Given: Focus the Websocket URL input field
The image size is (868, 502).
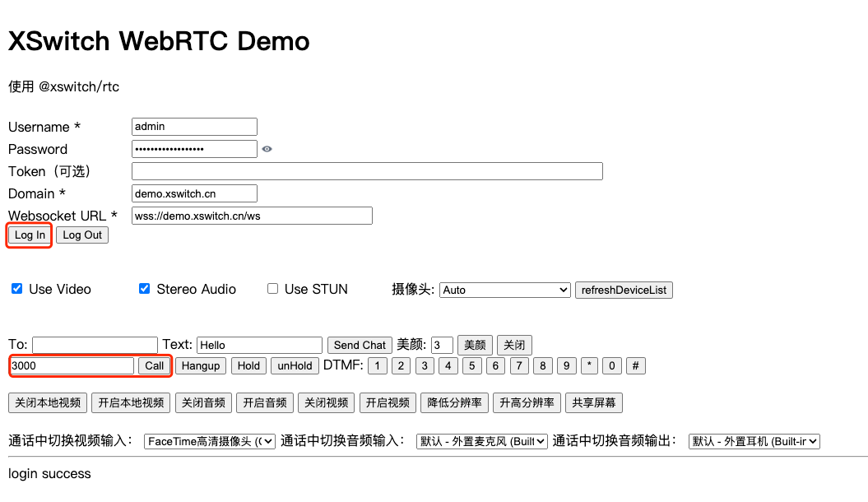Looking at the screenshot, I should [252, 216].
